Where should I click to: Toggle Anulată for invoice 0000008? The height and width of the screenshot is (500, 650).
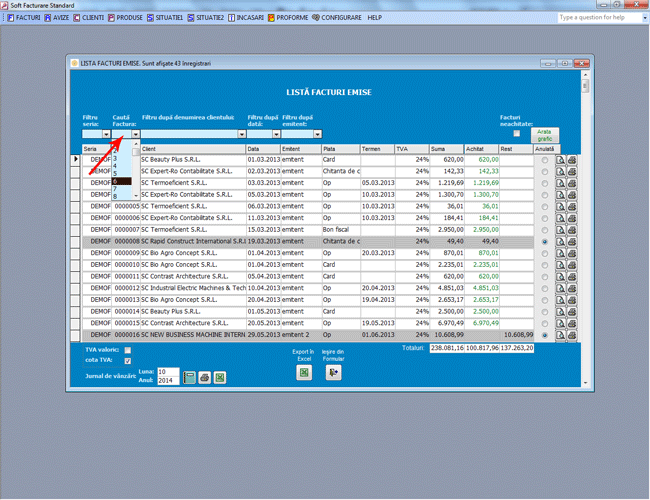545,242
